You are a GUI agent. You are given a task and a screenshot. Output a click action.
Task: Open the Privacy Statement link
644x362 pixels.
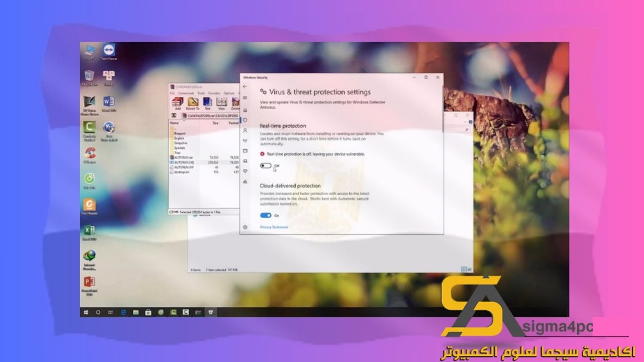pos(274,227)
